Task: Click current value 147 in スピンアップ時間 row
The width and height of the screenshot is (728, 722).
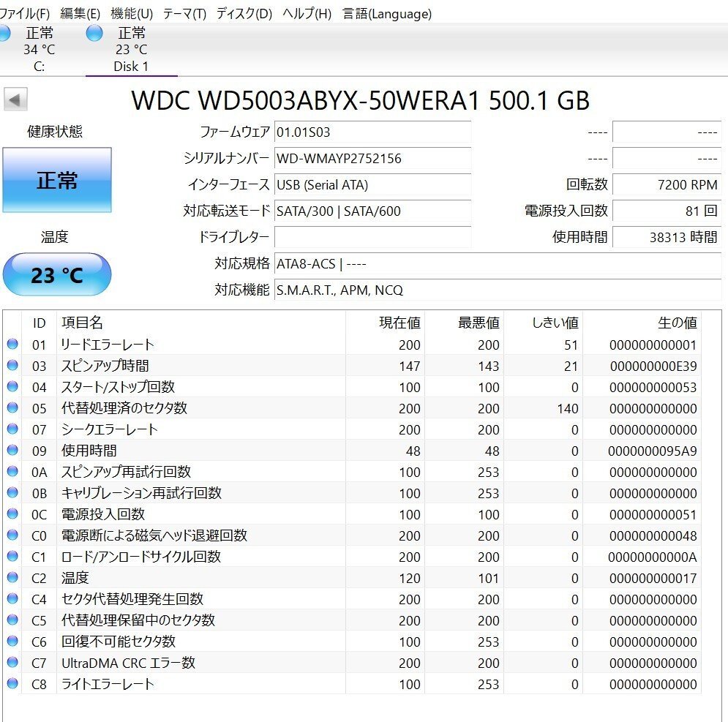Action: coord(410,366)
